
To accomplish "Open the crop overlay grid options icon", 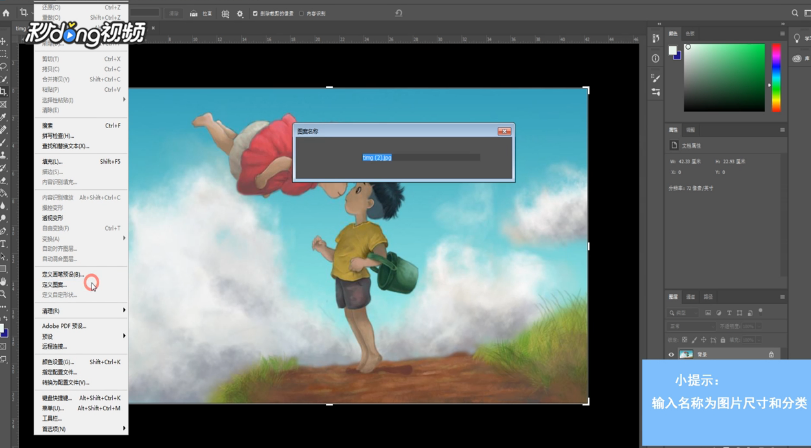I will click(x=226, y=13).
